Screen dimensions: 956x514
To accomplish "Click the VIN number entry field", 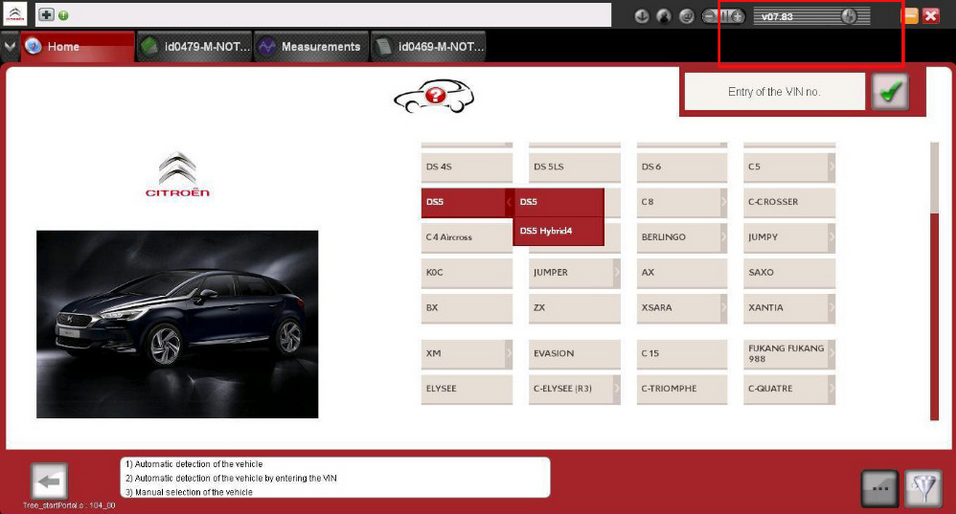I will point(774,91).
